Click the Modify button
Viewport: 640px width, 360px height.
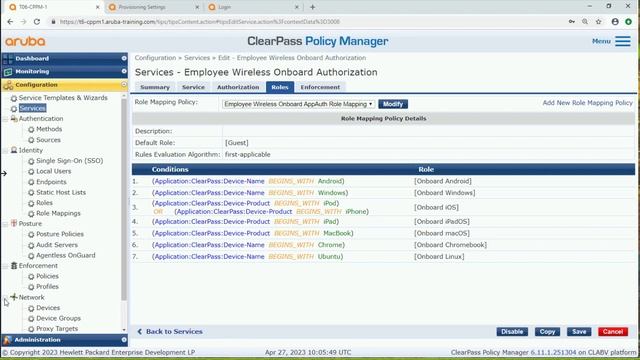(393, 104)
